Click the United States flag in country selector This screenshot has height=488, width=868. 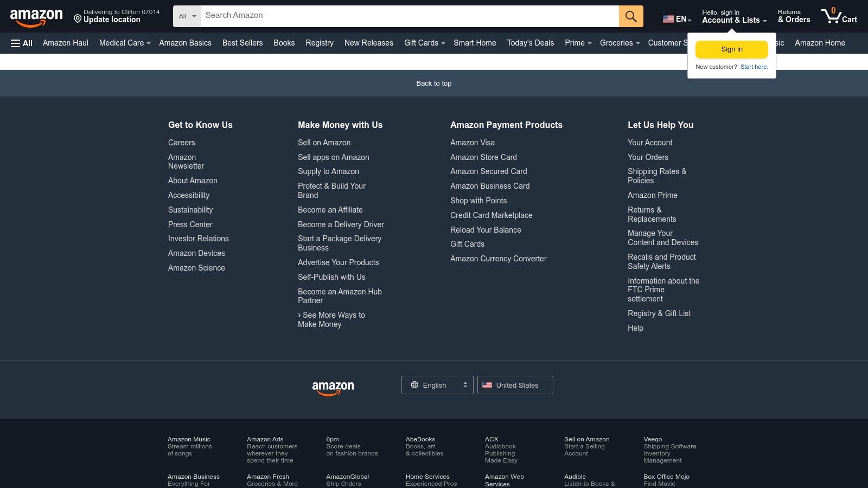pyautogui.click(x=487, y=385)
